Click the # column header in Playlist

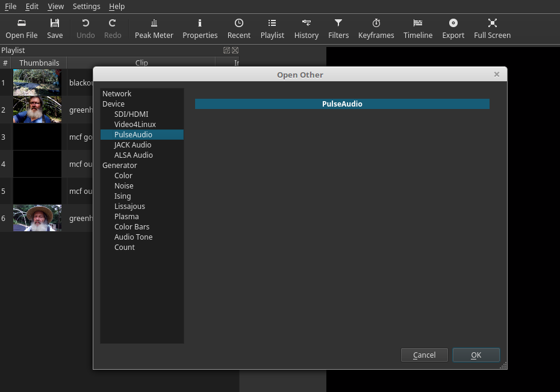pyautogui.click(x=5, y=63)
